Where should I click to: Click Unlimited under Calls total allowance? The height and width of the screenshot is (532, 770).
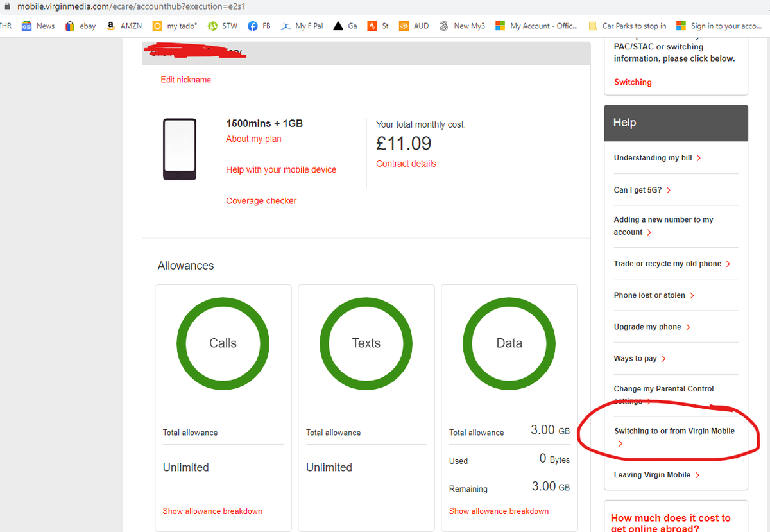tap(185, 467)
